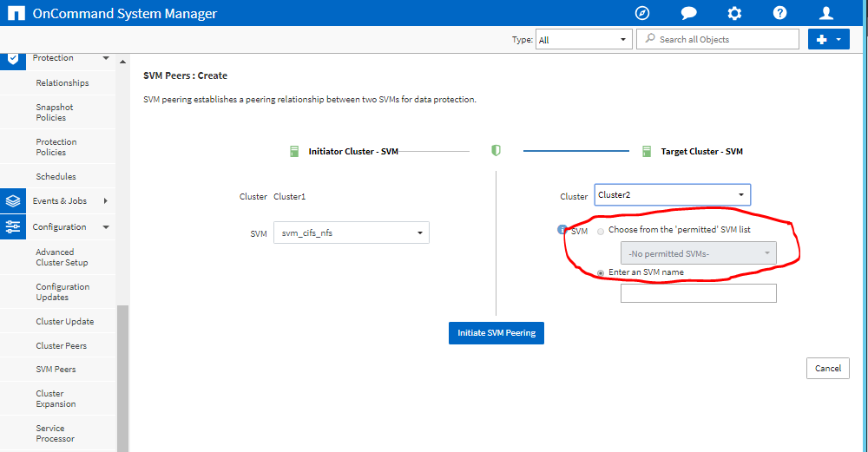This screenshot has width=868, height=452.
Task: Open the chat feedback bubble icon
Action: [688, 13]
